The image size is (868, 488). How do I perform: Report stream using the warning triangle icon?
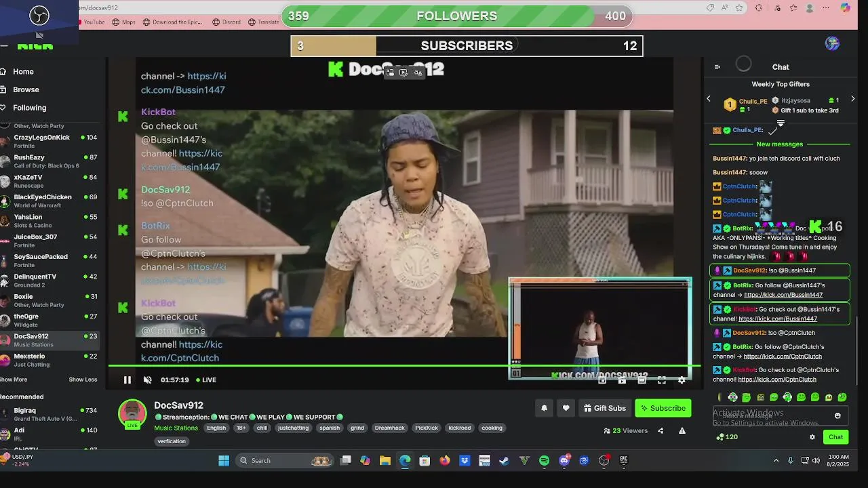682,431
